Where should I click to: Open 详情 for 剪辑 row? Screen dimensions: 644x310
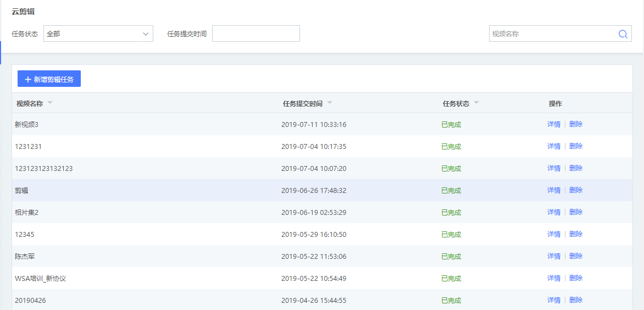[554, 190]
